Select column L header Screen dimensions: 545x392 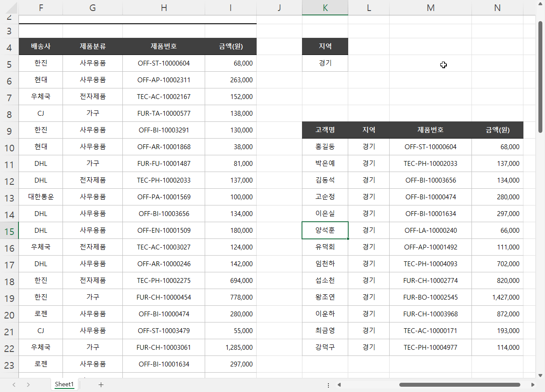coord(369,7)
